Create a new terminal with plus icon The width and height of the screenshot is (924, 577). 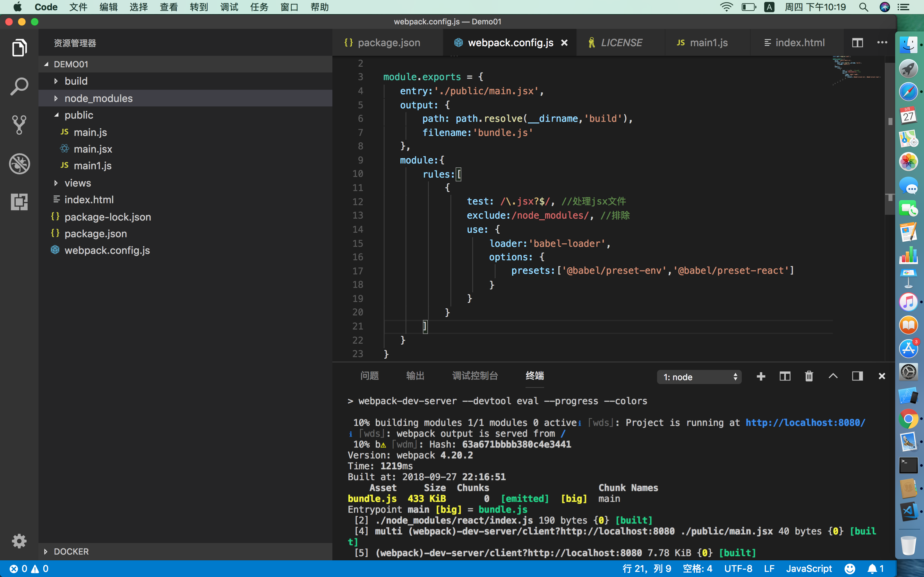coord(761,376)
